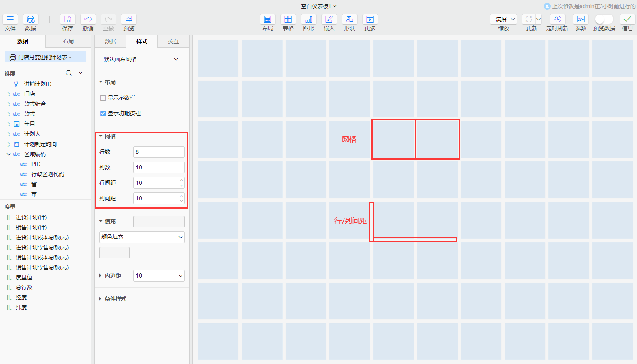
Task: Select the 门店月度进销计划表 dataset
Action: tap(45, 57)
